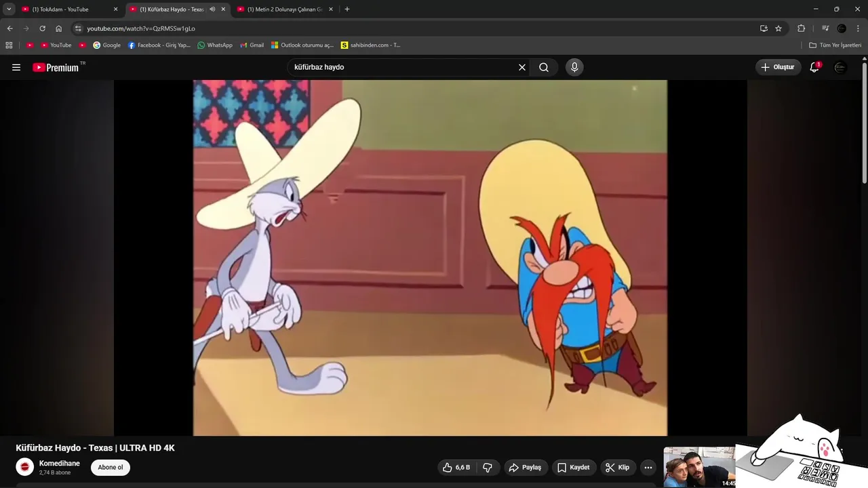868x488 pixels.
Task: Reload the page
Action: pos(42,28)
